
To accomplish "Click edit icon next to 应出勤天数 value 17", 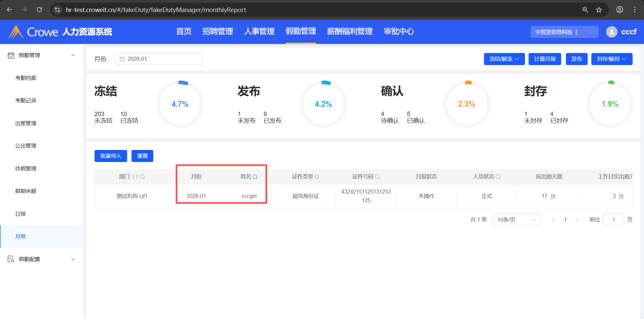I will tap(553, 197).
